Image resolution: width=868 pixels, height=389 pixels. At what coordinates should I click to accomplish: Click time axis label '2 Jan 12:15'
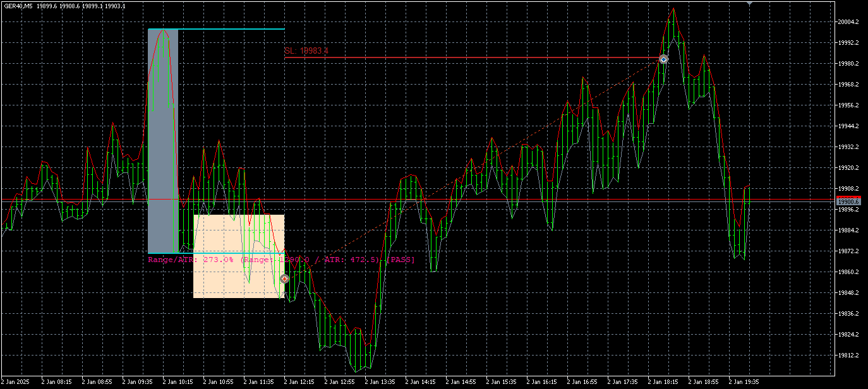pyautogui.click(x=299, y=382)
